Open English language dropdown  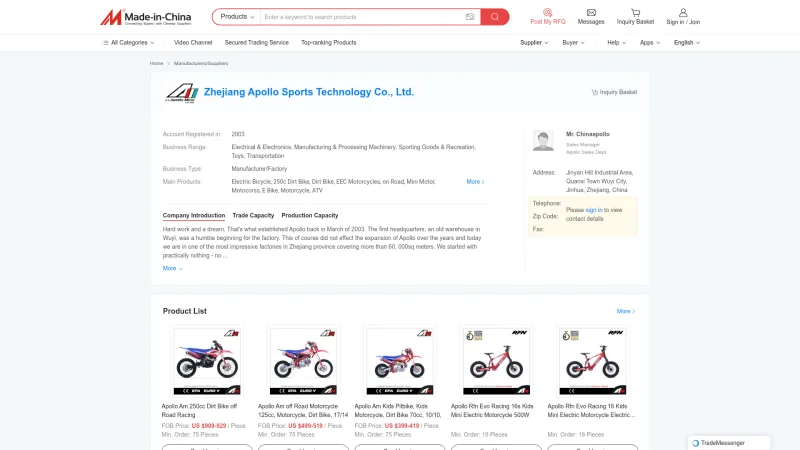pyautogui.click(x=687, y=43)
